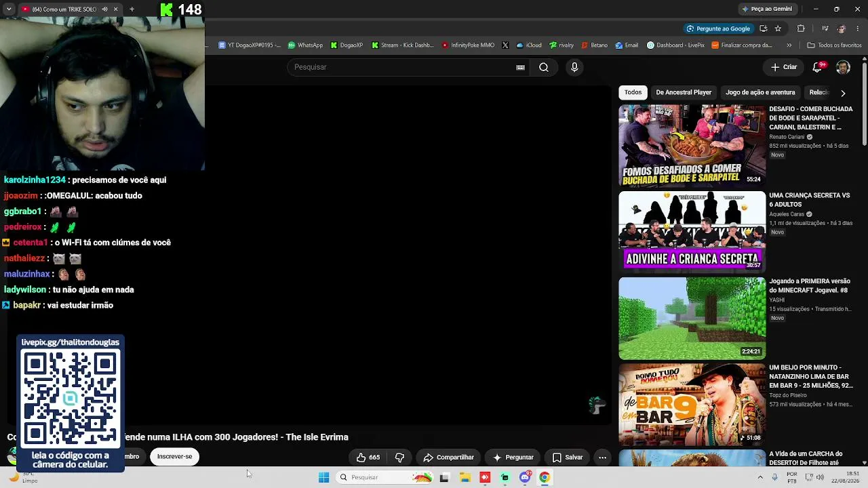Viewport: 868px width, 488px height.
Task: Click the Compartilhar share button
Action: (448, 457)
